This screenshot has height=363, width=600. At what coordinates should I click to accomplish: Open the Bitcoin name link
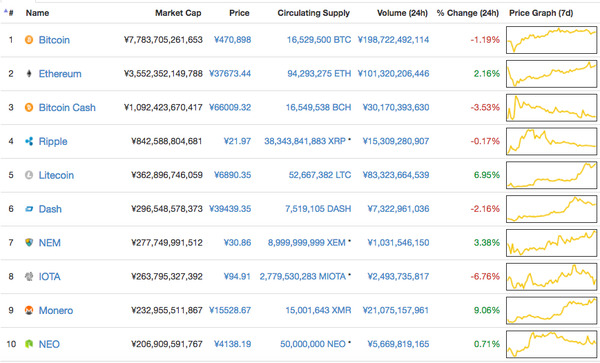[x=54, y=40]
